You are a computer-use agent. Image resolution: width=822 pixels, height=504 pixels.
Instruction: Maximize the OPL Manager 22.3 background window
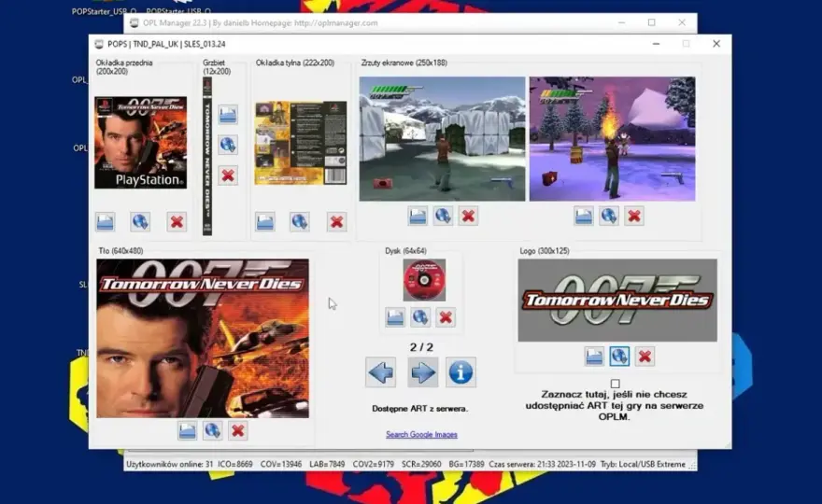(651, 22)
